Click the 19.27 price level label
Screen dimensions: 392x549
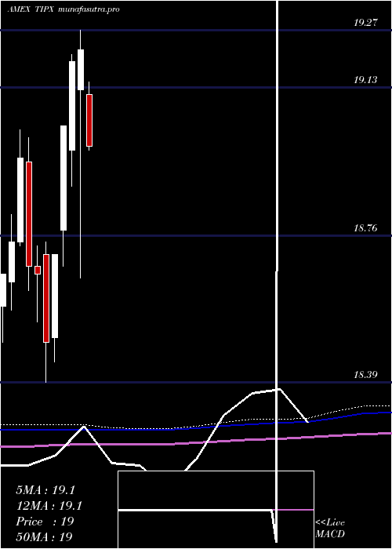[x=365, y=23]
